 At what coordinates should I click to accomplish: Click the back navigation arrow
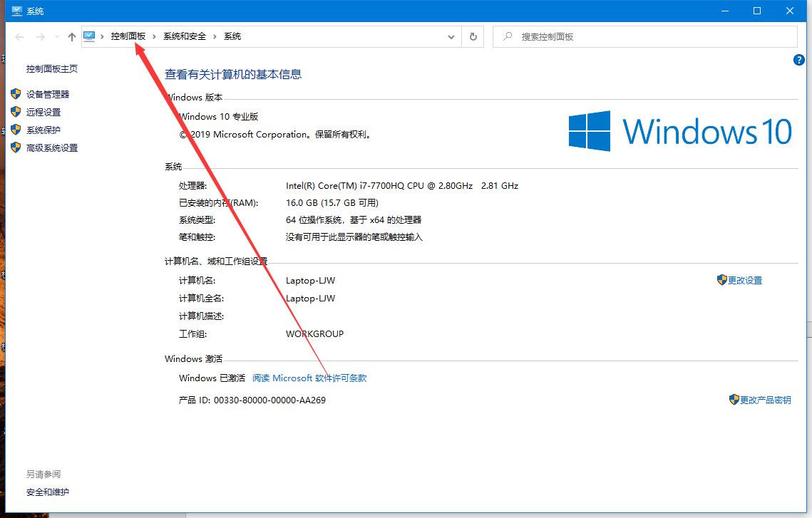(x=19, y=36)
